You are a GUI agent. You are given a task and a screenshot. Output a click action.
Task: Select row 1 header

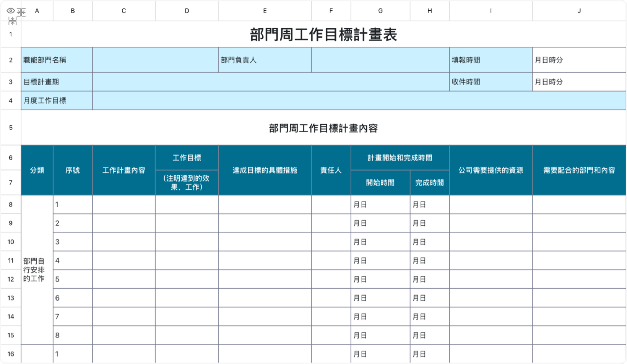pyautogui.click(x=11, y=34)
